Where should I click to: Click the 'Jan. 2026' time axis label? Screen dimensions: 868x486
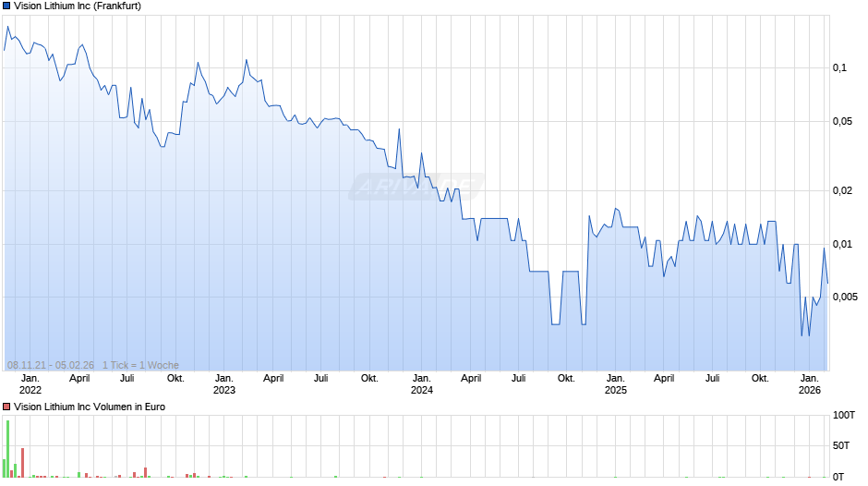(809, 384)
